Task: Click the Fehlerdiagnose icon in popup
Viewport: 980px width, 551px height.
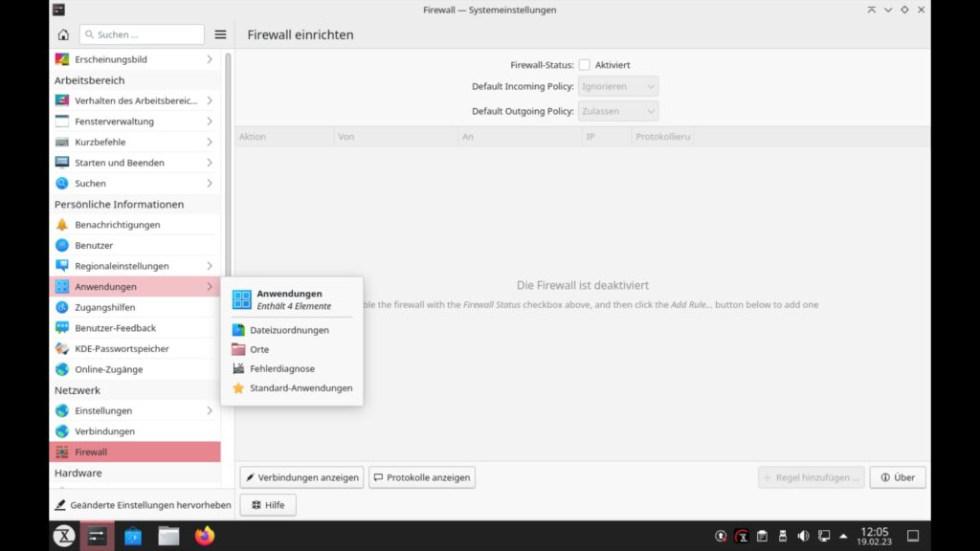Action: (238, 368)
